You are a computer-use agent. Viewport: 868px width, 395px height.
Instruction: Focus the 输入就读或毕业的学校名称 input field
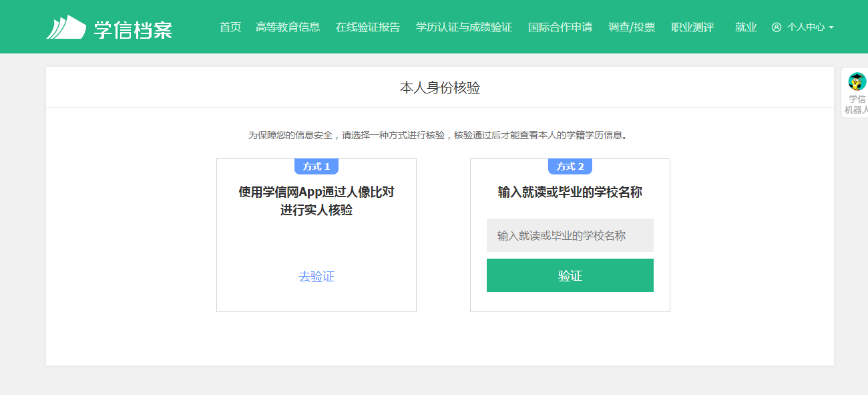(570, 235)
